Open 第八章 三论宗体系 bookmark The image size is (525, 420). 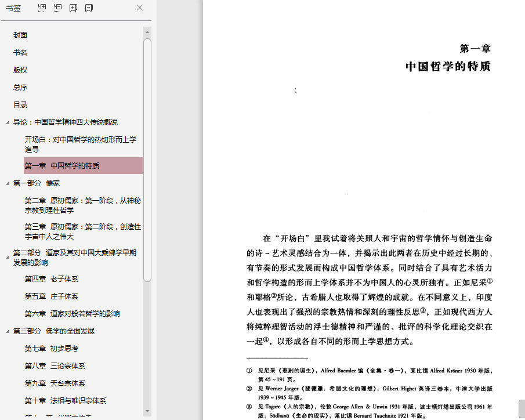(x=55, y=366)
